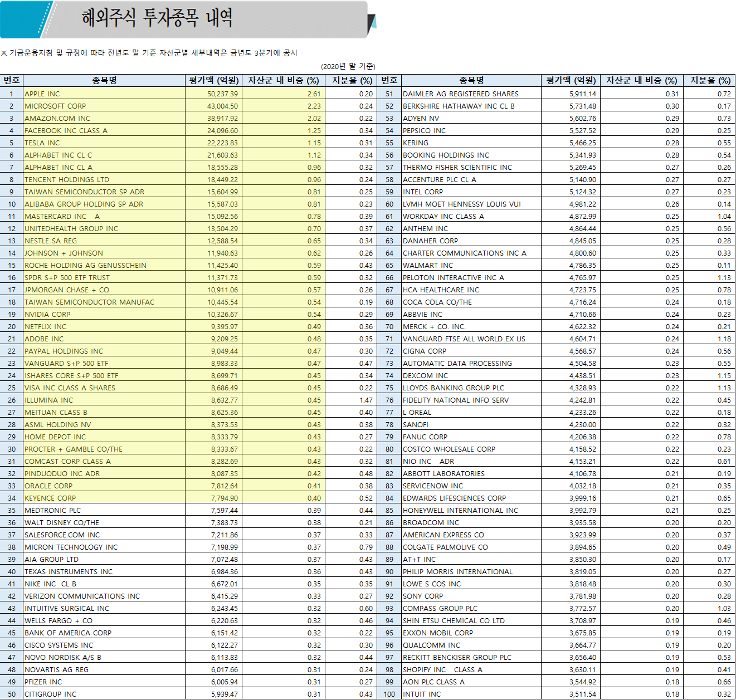Select PFIZER INC stock name

(104, 682)
